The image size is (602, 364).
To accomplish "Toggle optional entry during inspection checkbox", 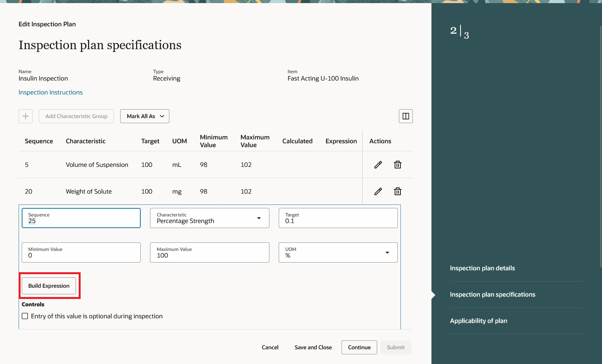I will 25,316.
